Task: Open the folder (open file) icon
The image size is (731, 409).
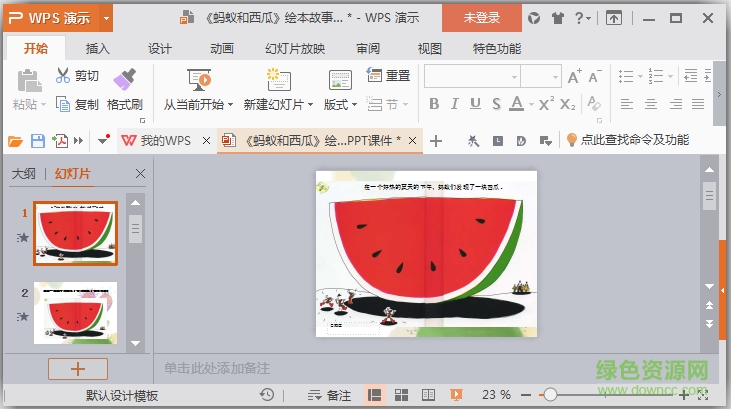Action: [x=15, y=140]
